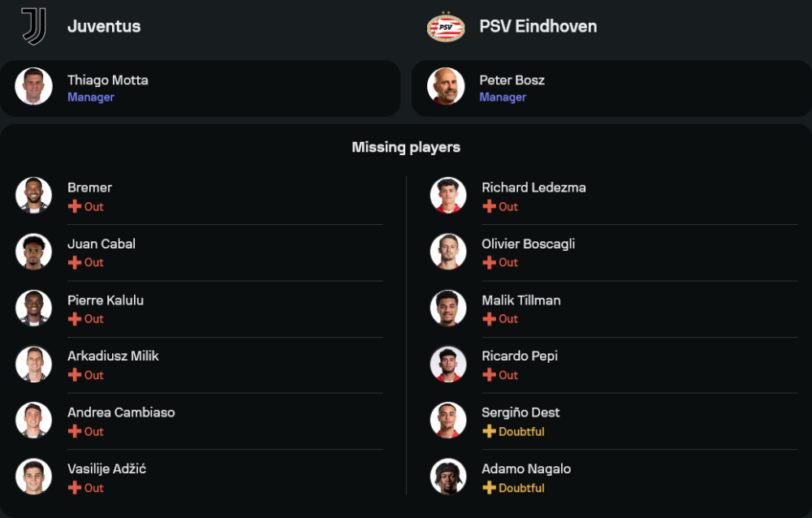Select Juan Cabal's player avatar

point(33,252)
